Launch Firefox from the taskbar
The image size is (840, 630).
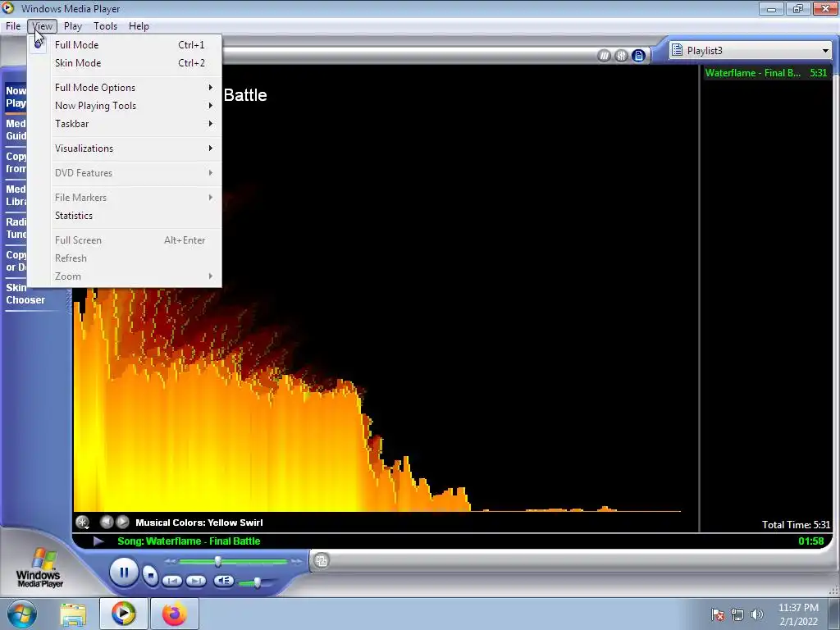tap(175, 614)
